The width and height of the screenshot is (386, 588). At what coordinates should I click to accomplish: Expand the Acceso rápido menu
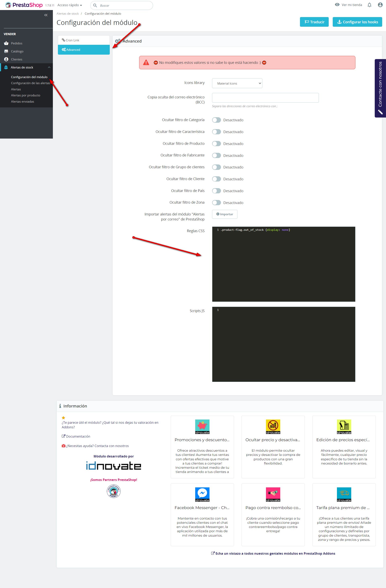[x=70, y=5]
